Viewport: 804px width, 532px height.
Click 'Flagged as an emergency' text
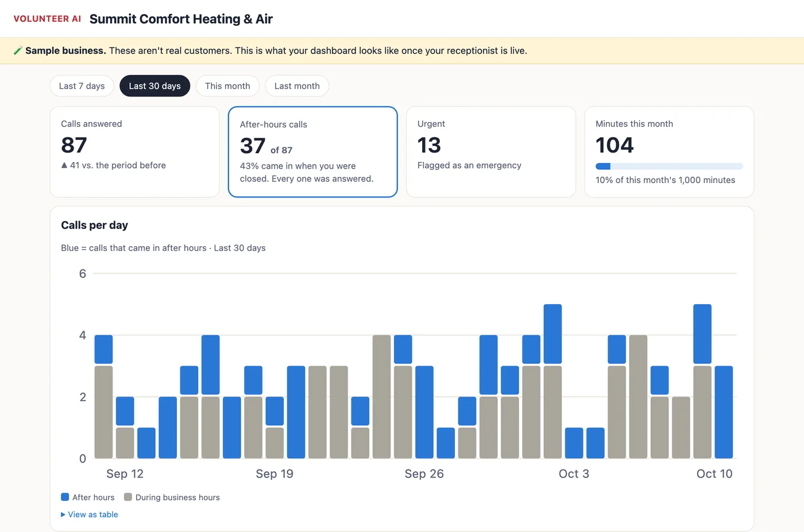[469, 165]
